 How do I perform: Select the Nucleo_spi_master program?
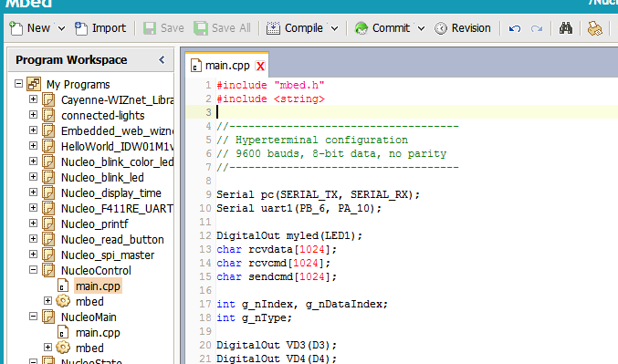pos(108,255)
